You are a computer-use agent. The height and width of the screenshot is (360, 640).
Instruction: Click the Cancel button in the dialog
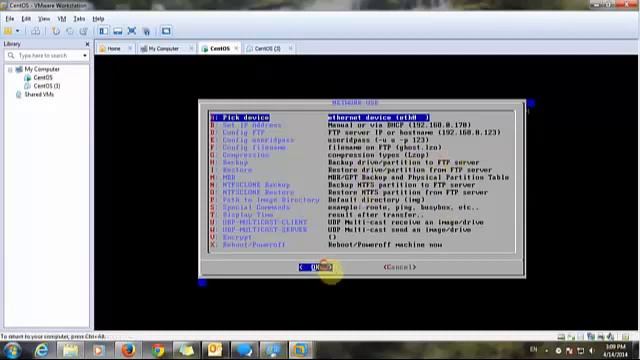coord(400,267)
